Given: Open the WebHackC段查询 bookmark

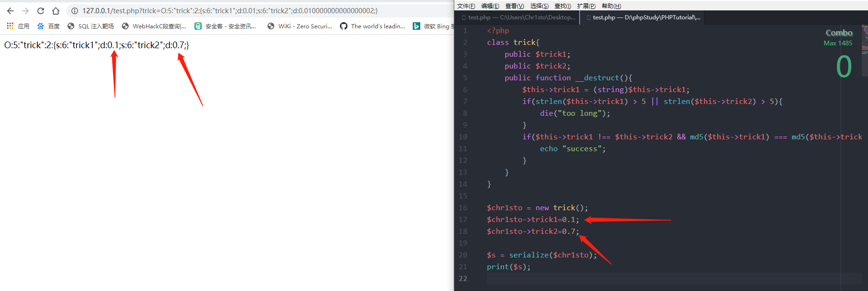Looking at the screenshot, I should click(x=154, y=26).
